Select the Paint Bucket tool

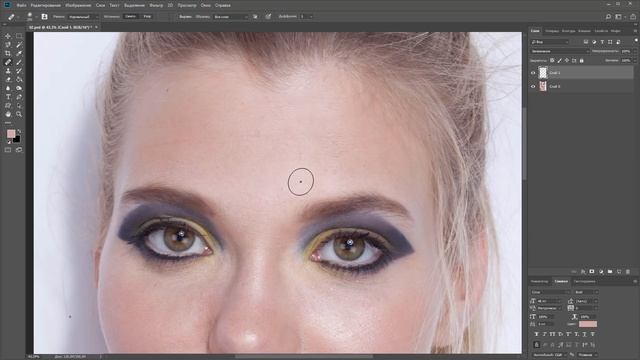pyautogui.click(x=19, y=80)
